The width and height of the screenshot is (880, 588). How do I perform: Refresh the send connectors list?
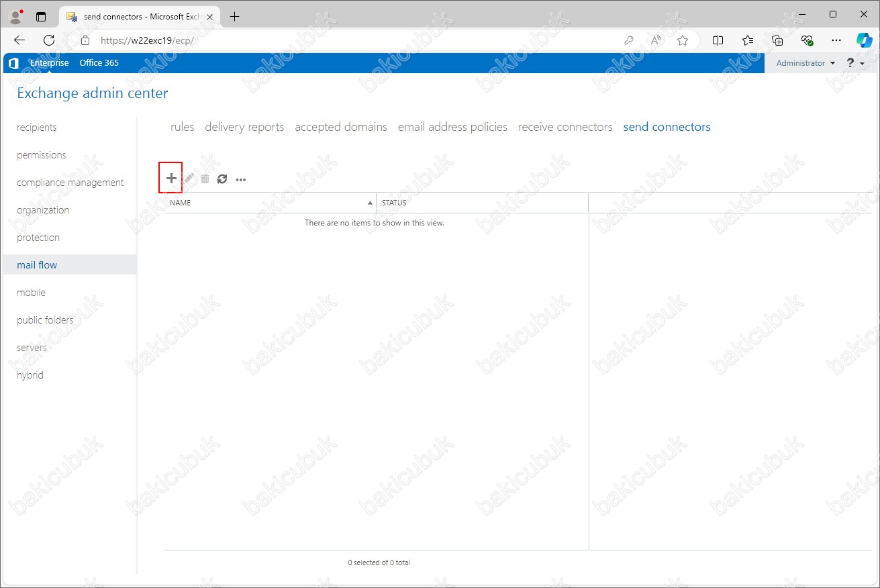[222, 179]
